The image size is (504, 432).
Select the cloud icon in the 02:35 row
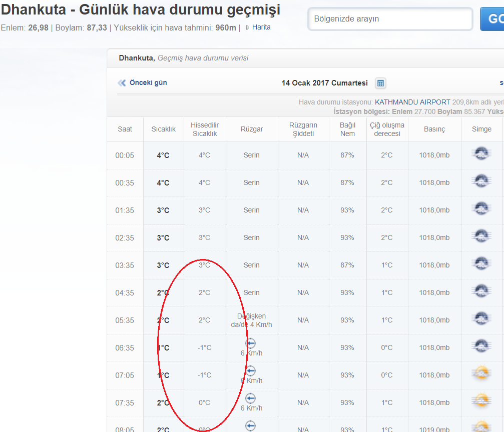pyautogui.click(x=481, y=236)
